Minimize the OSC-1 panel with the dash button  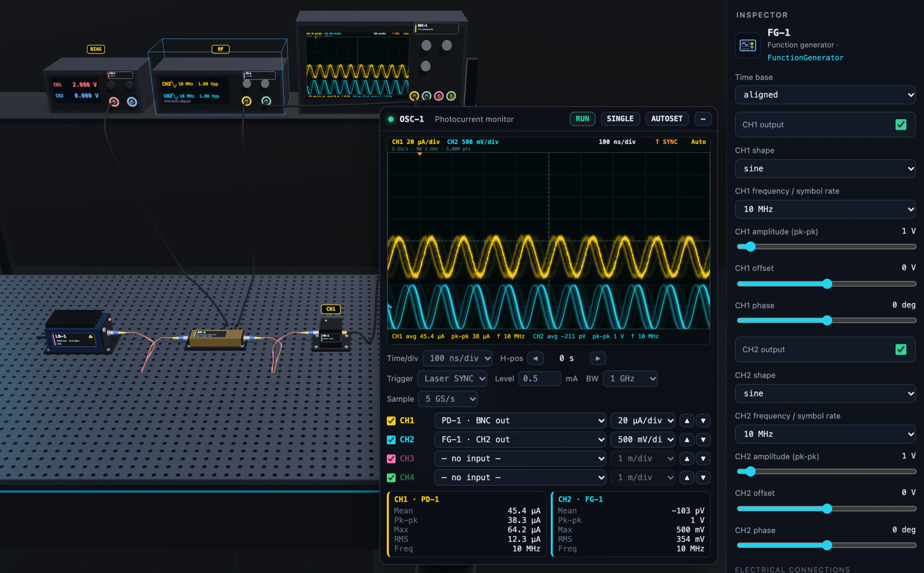[703, 119]
